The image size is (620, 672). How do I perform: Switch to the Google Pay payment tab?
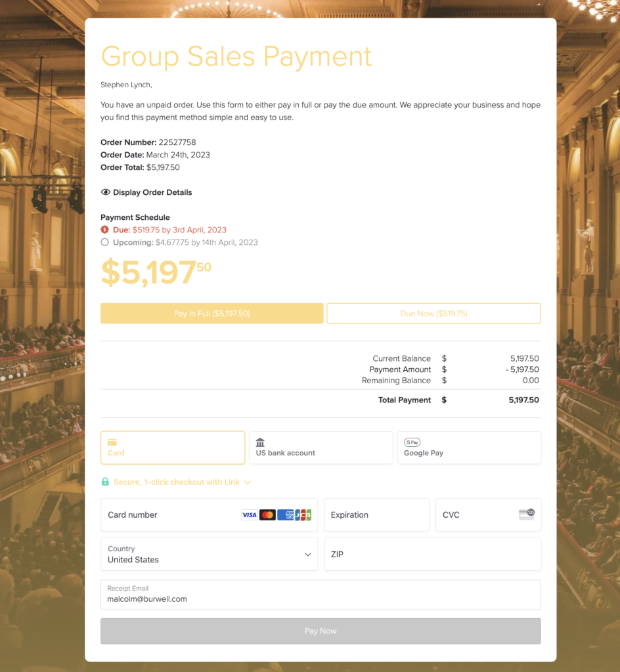pos(469,448)
